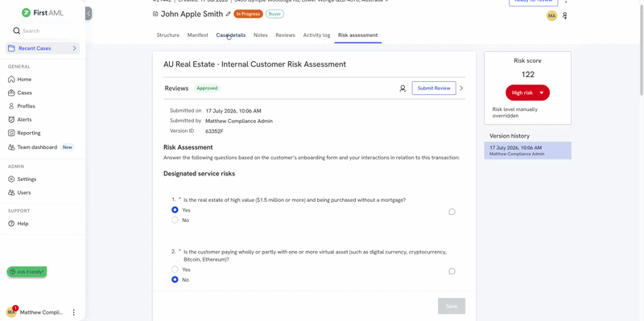The width and height of the screenshot is (644, 321).
Task: Expand the Reviews section chevron arrow
Action: 461,88
